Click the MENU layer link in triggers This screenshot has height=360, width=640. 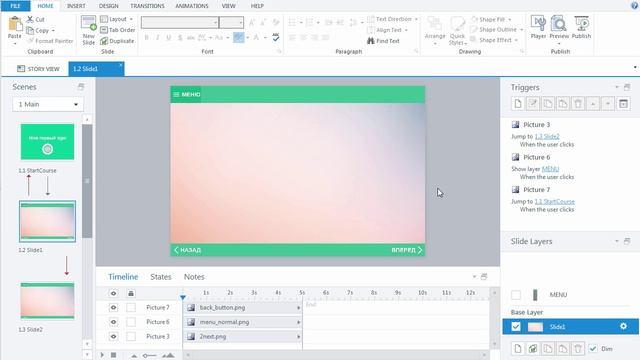tap(550, 169)
